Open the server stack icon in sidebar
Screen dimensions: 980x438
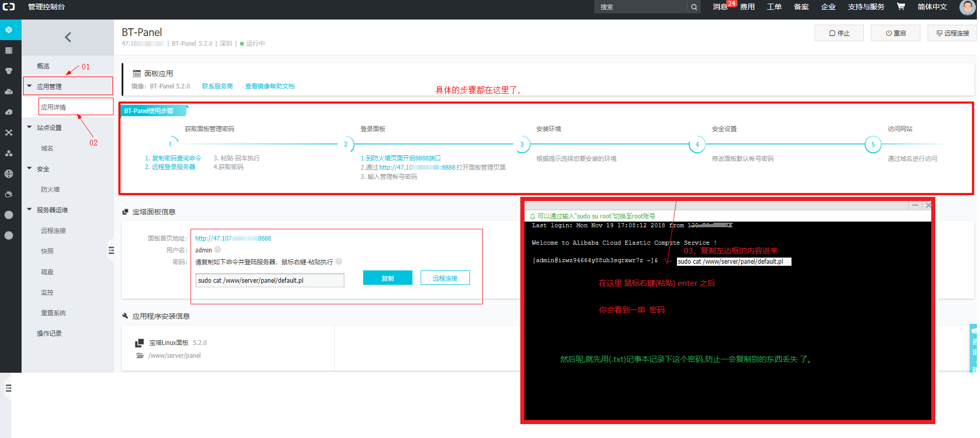coord(9,50)
